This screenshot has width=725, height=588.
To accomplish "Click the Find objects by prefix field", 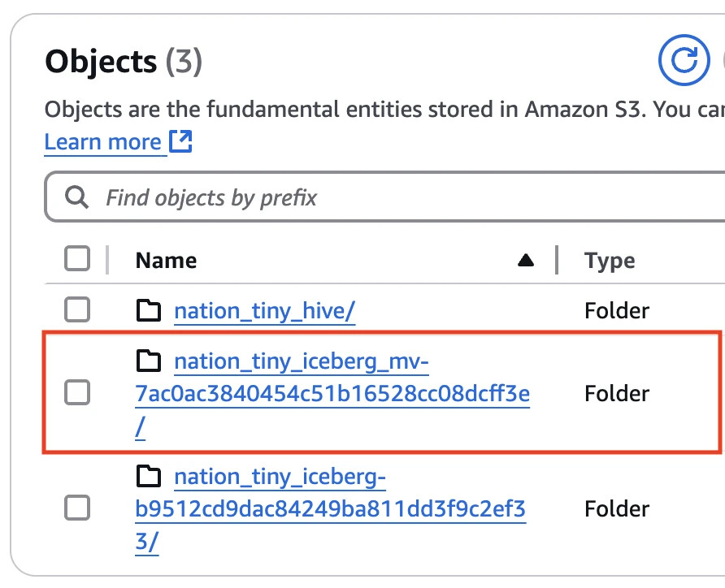I will click(390, 197).
